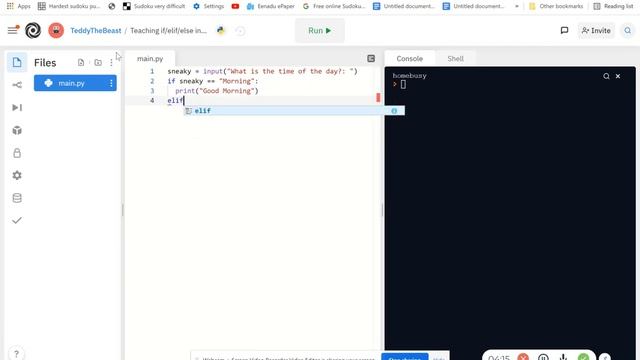640x360 pixels.
Task: Open the Eenadu ePaper bookmark
Action: tap(271, 6)
